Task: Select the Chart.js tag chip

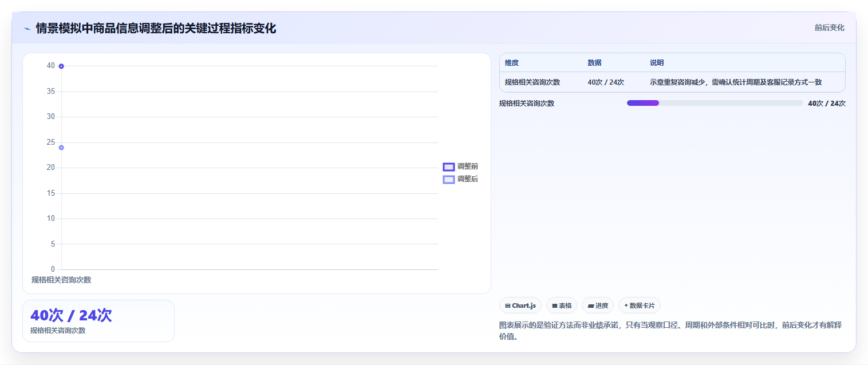Action: [520, 306]
